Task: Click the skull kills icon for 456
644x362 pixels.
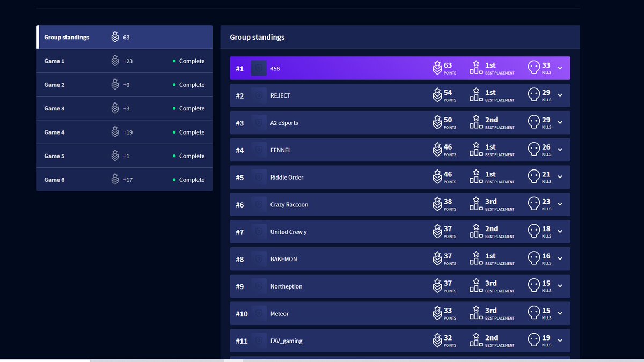Action: (x=533, y=68)
